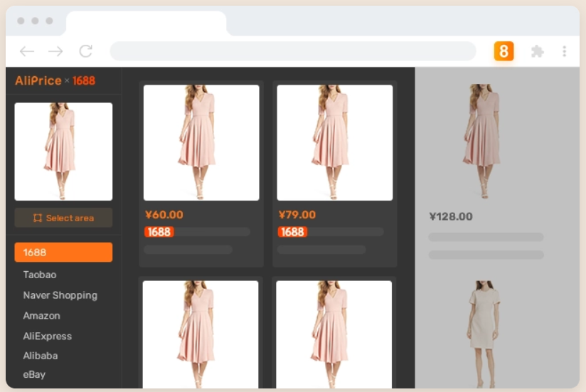Open the browser three-dot menu
The image size is (586, 392).
tap(564, 51)
